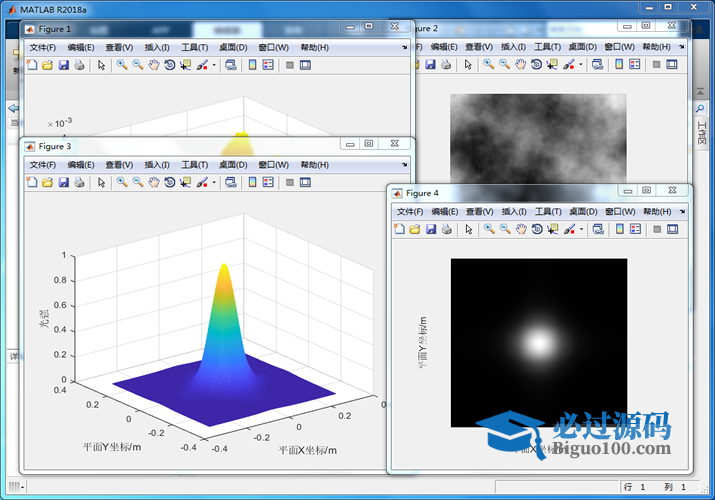Open 插入(I) menu in Figure 3
The width and height of the screenshot is (715, 500).
coord(157,165)
